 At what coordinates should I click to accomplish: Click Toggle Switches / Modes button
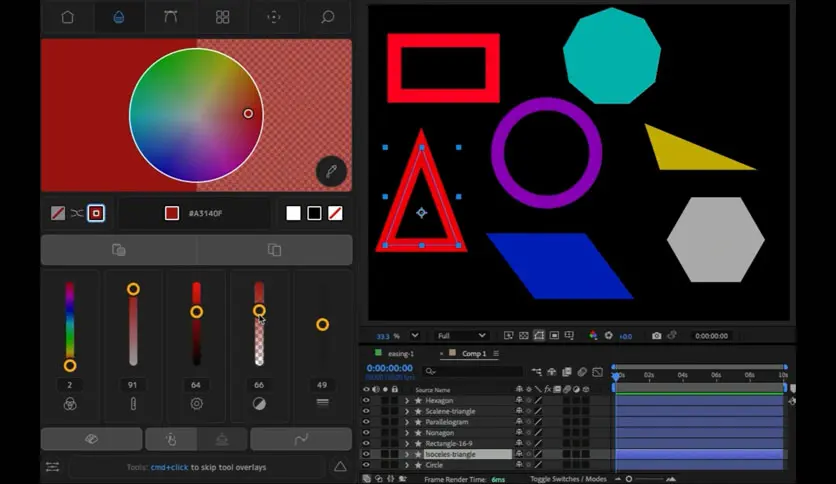pos(568,479)
